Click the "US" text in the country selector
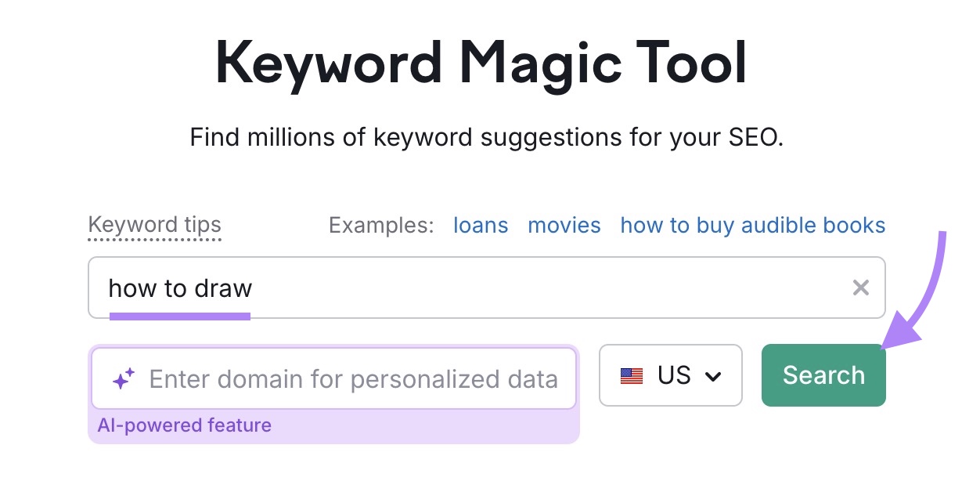The height and width of the screenshot is (492, 980). coord(674,375)
